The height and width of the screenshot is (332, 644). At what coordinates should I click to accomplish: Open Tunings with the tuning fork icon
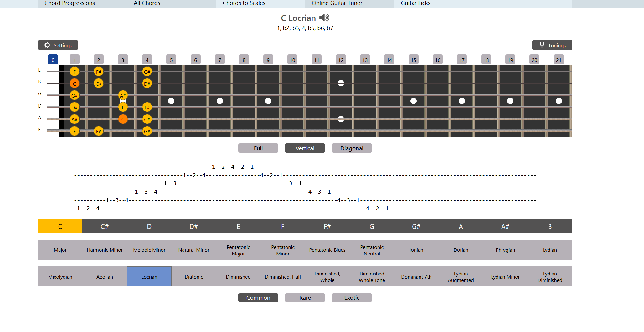tap(552, 45)
